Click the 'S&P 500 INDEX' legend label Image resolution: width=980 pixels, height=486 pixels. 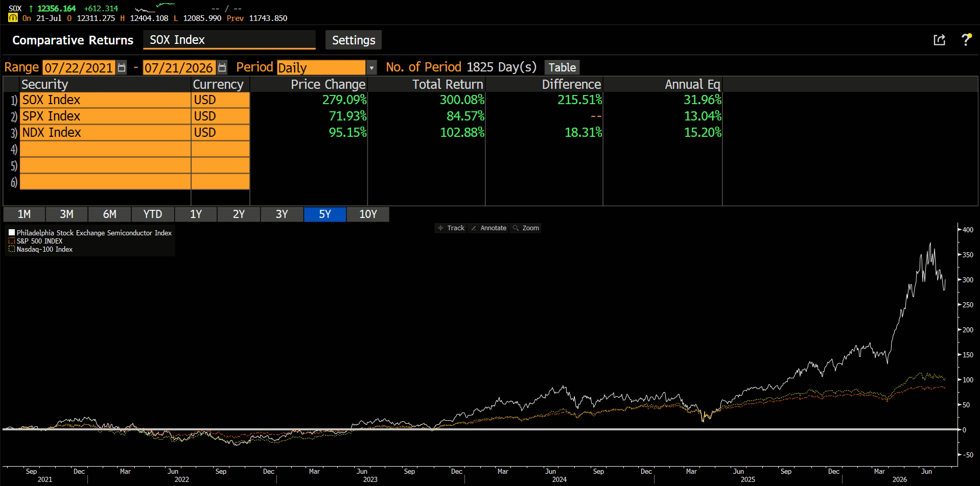(39, 241)
